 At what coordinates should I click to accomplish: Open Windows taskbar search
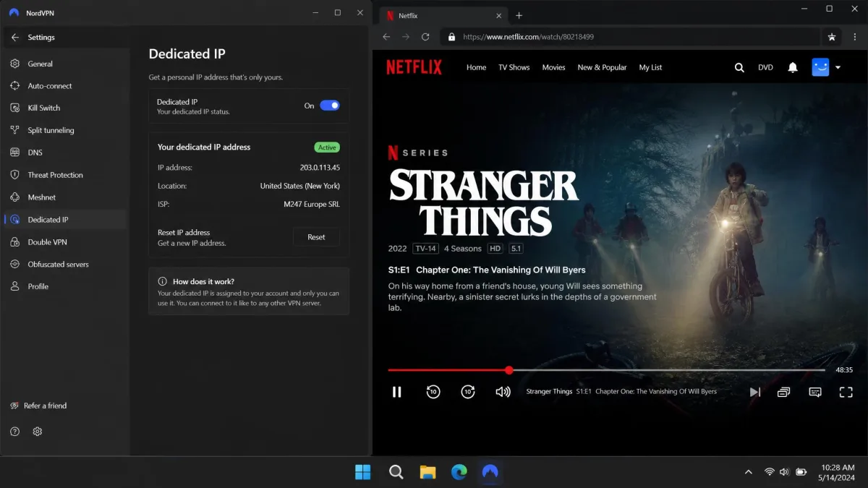(396, 472)
